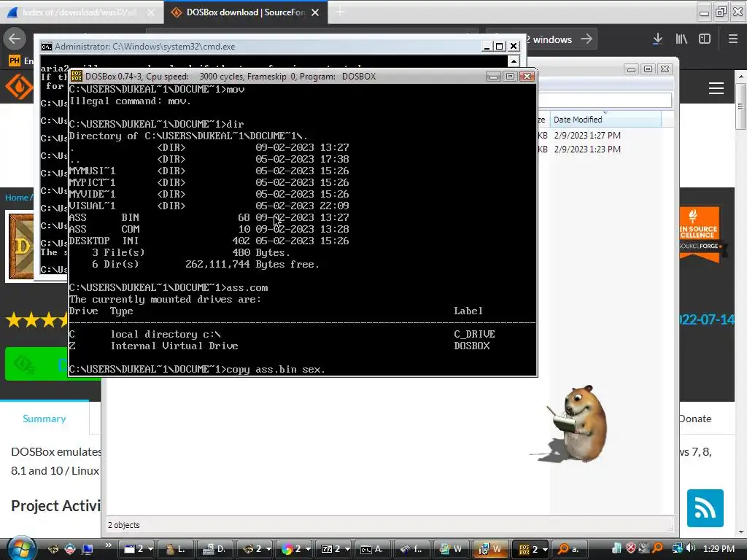Screen dimensions: 747x560
Task: Click 'DESKTOP INI' line in DOSBox listing
Action: pyautogui.click(x=209, y=241)
